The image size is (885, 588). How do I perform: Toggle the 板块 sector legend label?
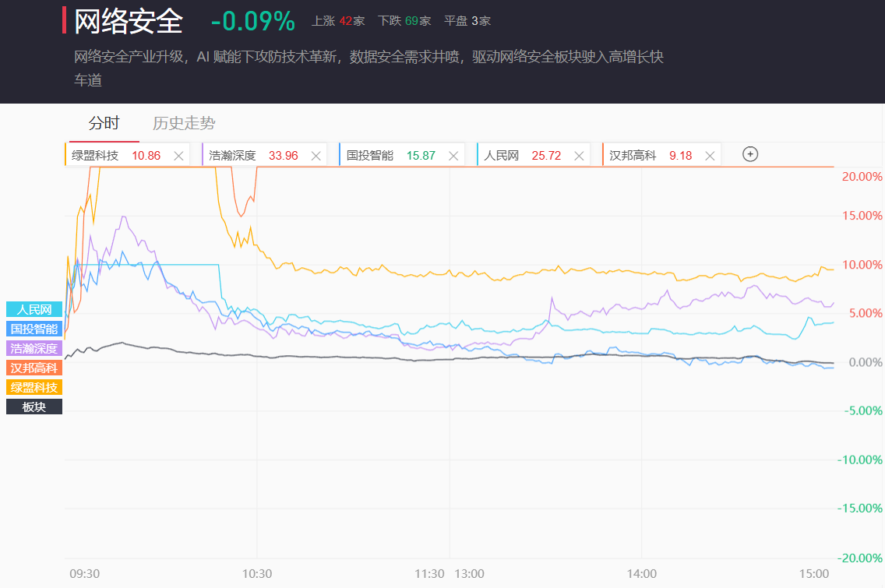[x=34, y=407]
